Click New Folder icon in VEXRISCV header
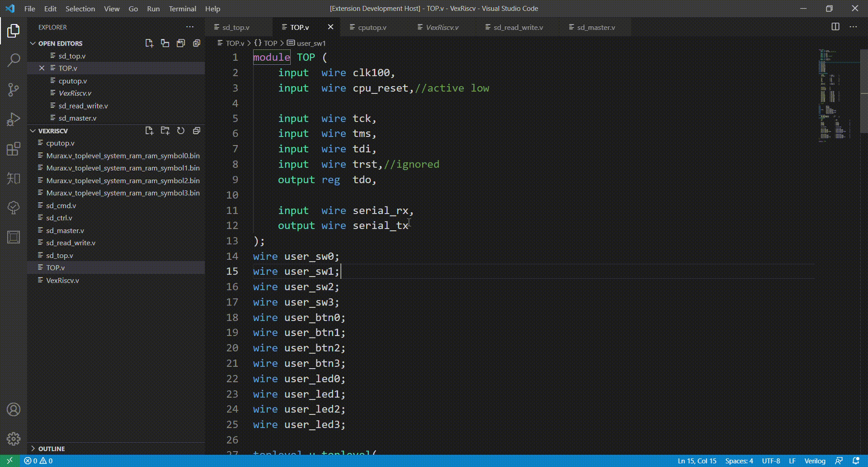Image resolution: width=868 pixels, height=467 pixels. pyautogui.click(x=165, y=131)
